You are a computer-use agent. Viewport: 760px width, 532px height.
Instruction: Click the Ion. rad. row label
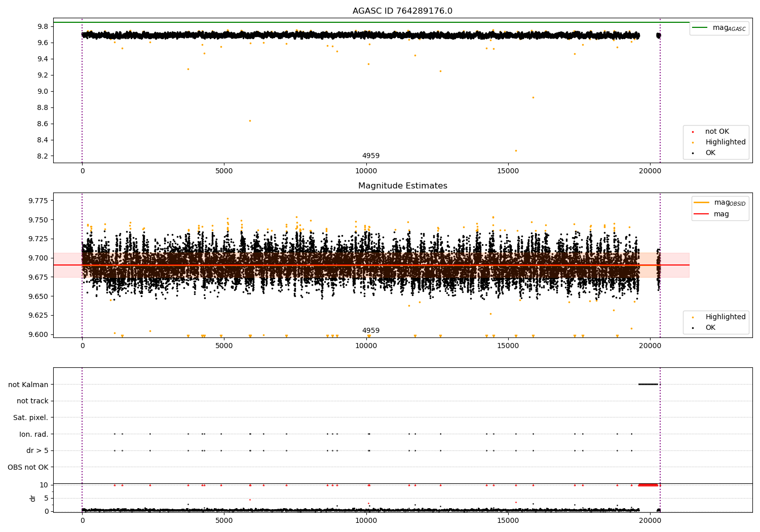(34, 434)
